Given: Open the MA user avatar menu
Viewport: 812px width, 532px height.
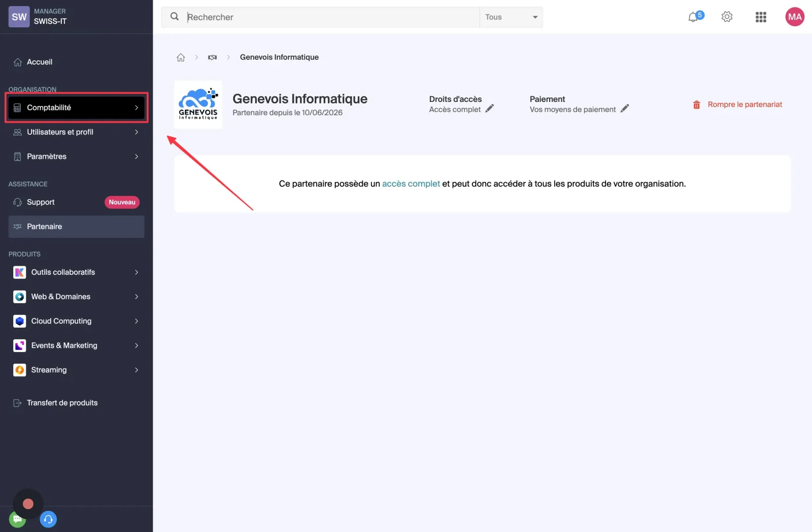Looking at the screenshot, I should point(794,17).
